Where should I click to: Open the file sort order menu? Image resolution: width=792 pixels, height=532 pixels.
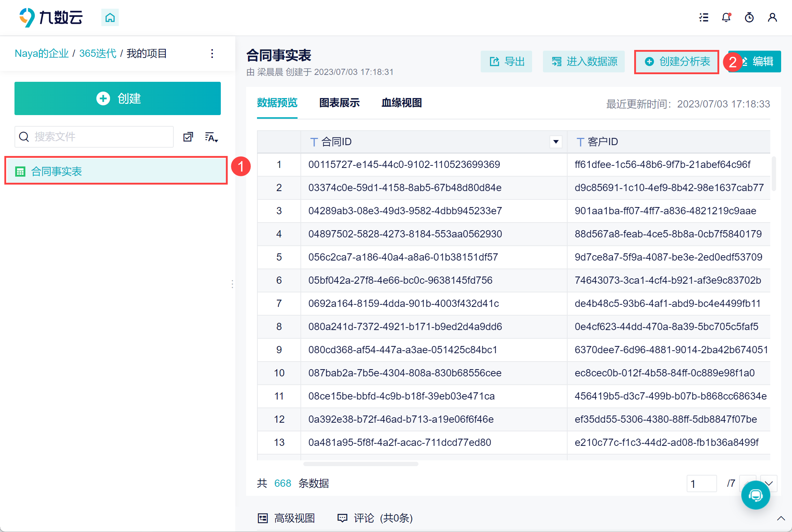pos(211,137)
